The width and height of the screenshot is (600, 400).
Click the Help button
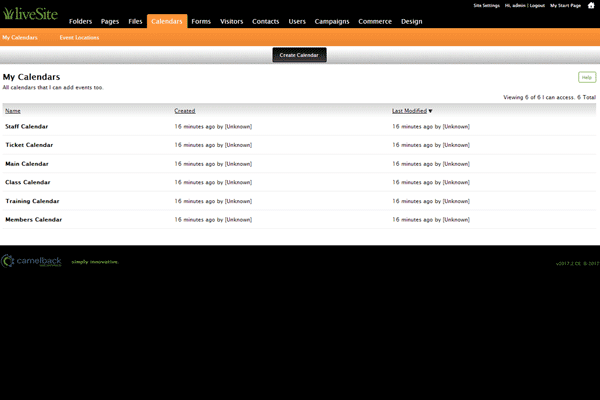[586, 77]
